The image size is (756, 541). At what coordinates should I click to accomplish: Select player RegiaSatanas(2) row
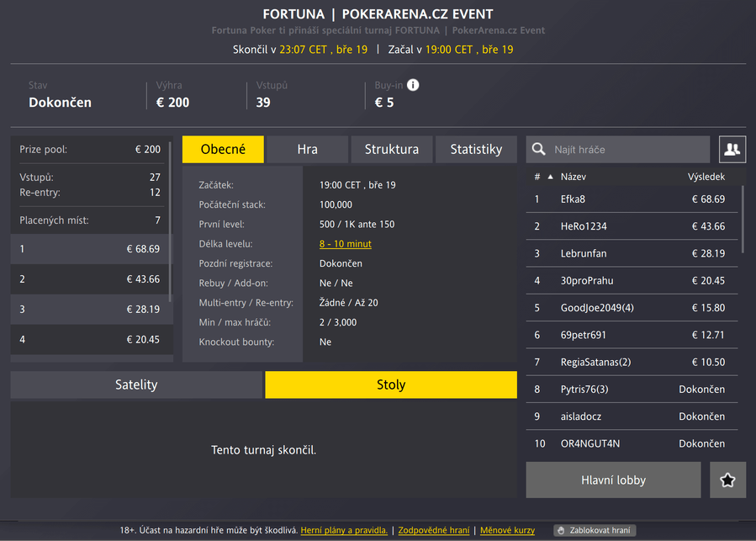[x=632, y=362]
